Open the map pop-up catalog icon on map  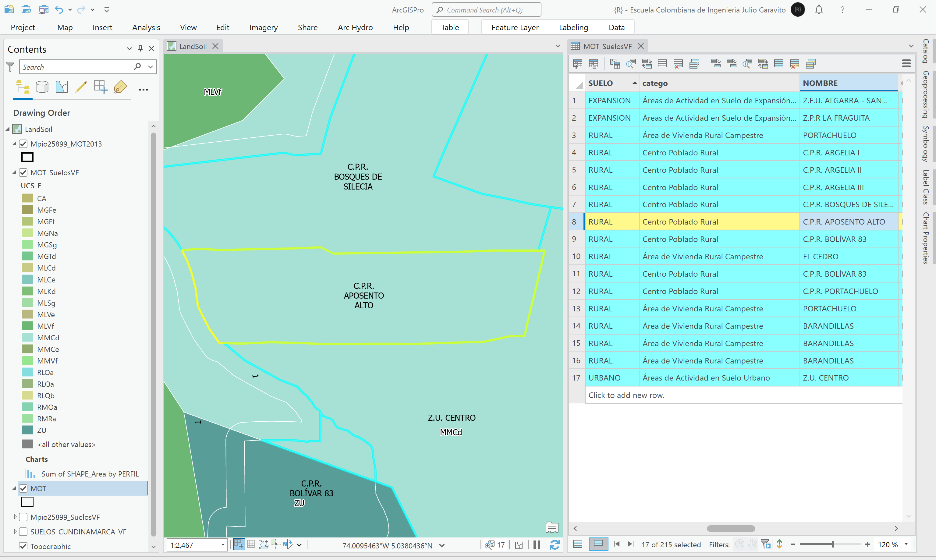click(x=552, y=527)
